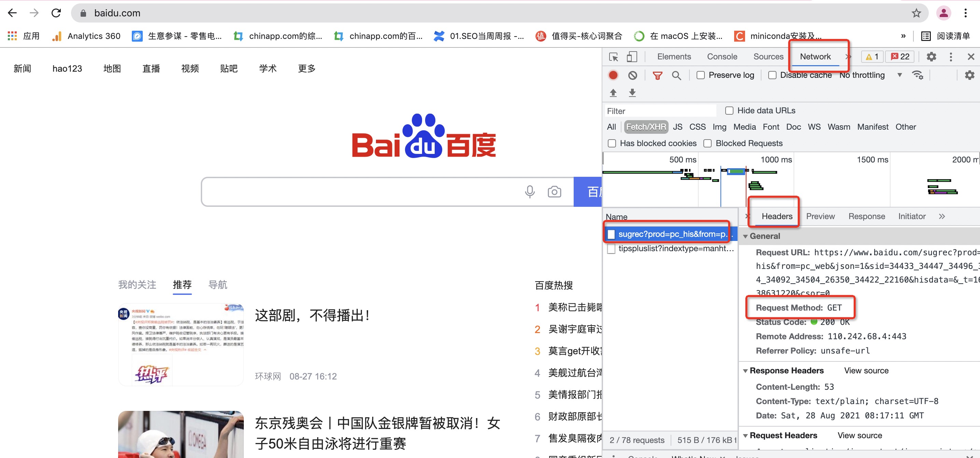
Task: Open the warnings counter showing 1
Action: pos(872,57)
